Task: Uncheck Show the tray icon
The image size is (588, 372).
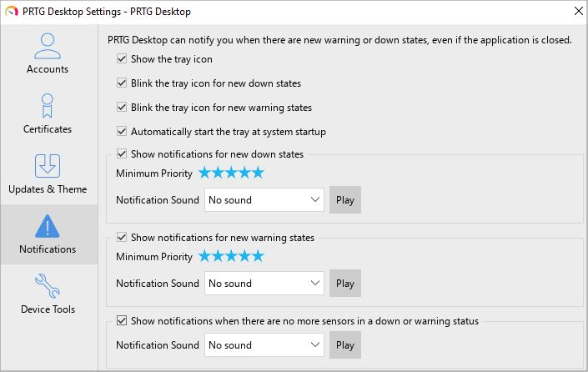Action: pyautogui.click(x=122, y=58)
